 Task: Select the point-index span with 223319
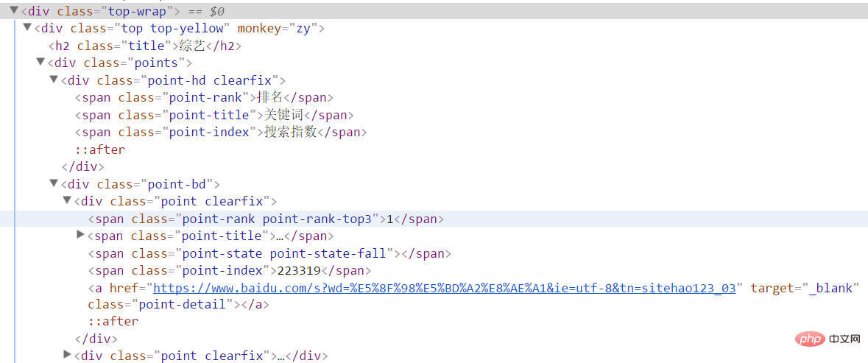(x=229, y=270)
